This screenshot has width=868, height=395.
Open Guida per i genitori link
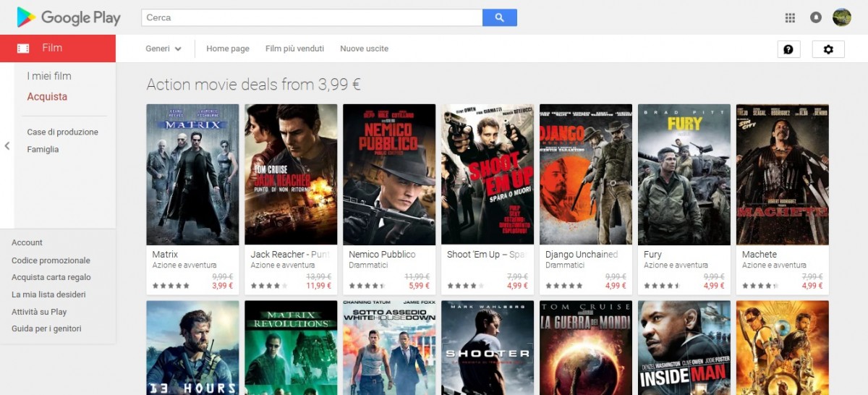(46, 328)
